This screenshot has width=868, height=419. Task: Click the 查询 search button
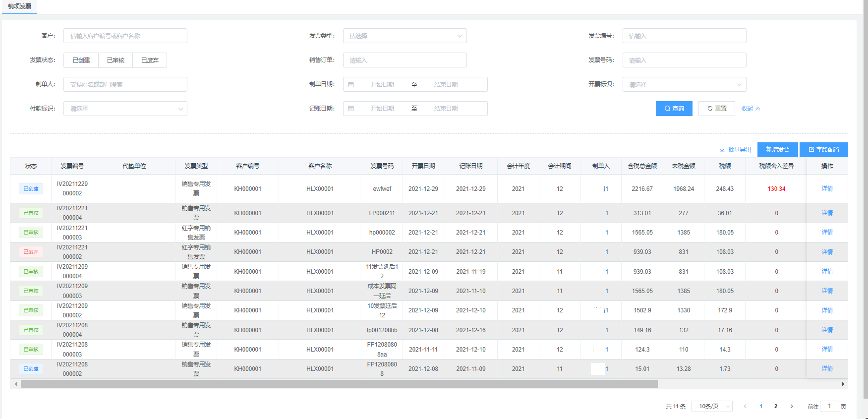pos(674,109)
